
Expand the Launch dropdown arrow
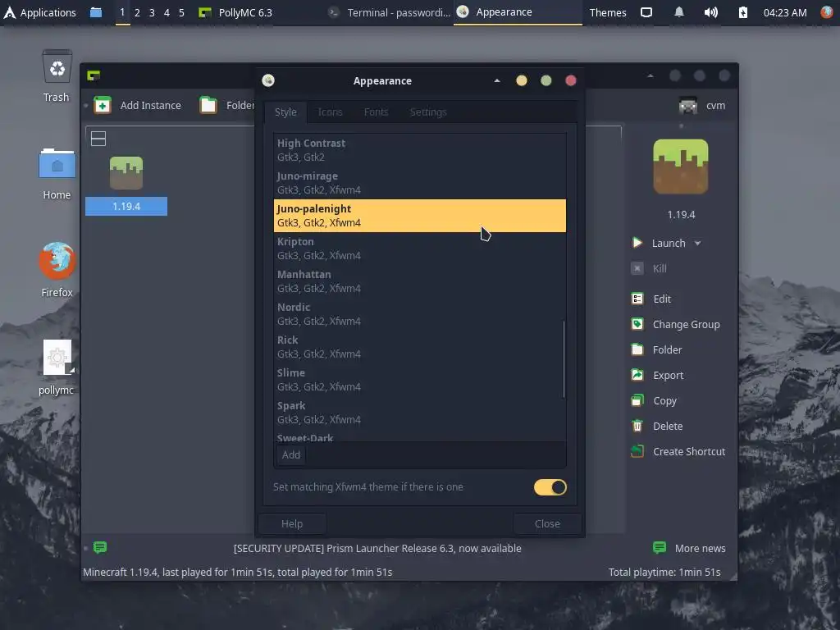[697, 243]
